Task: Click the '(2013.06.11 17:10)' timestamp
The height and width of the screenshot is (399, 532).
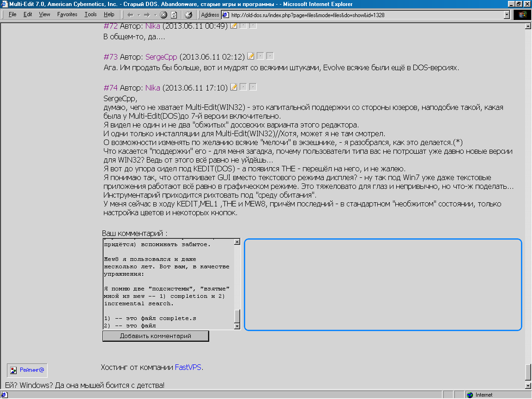Action: pos(195,88)
